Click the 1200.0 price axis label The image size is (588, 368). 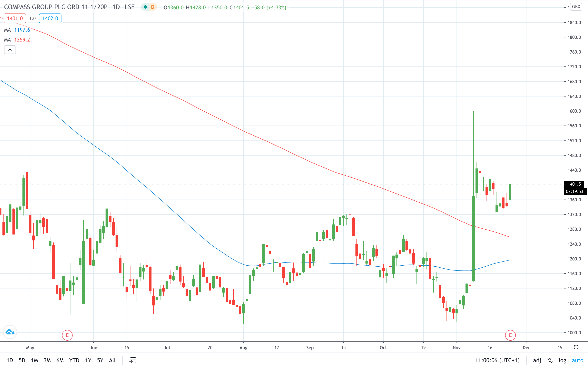[574, 259]
